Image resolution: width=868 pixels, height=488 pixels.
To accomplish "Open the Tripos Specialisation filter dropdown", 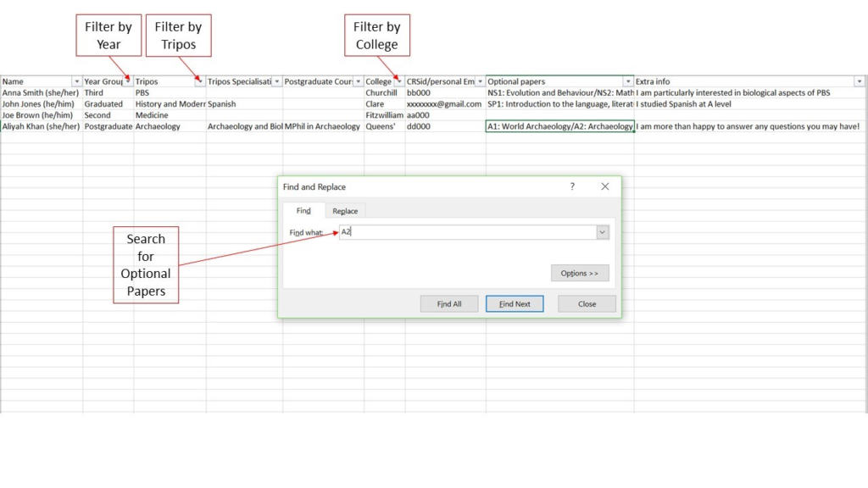I will 277,82.
